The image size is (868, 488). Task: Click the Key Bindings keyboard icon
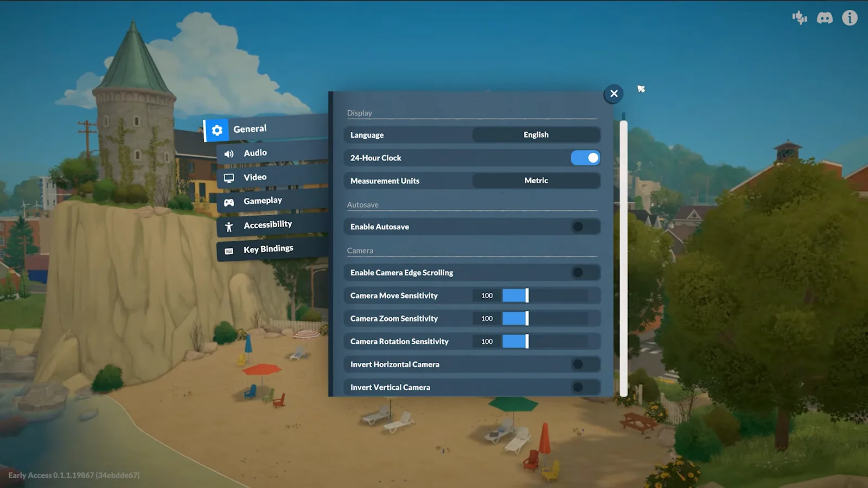point(229,251)
